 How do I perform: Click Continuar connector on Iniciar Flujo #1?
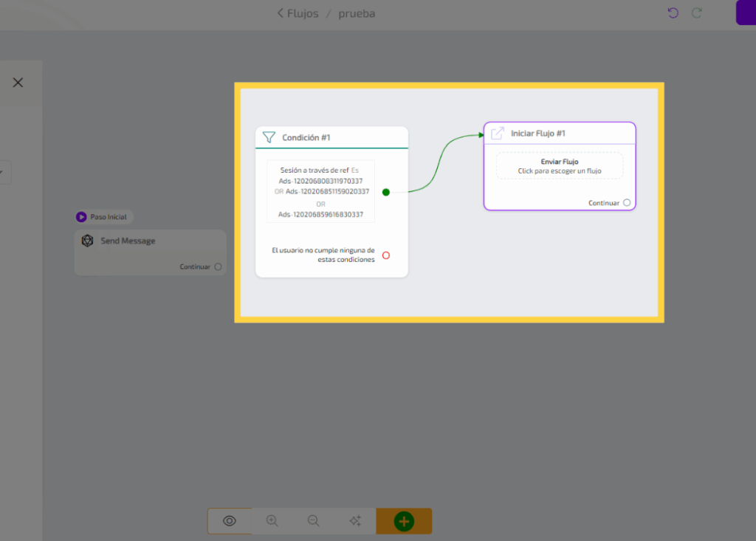pyautogui.click(x=627, y=202)
